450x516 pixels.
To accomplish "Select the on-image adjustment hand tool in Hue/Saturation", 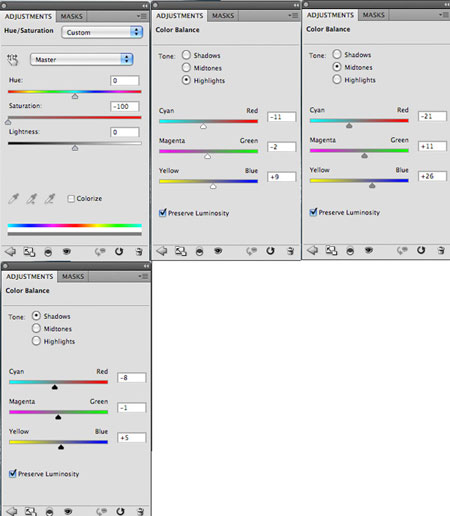I will click(12, 60).
